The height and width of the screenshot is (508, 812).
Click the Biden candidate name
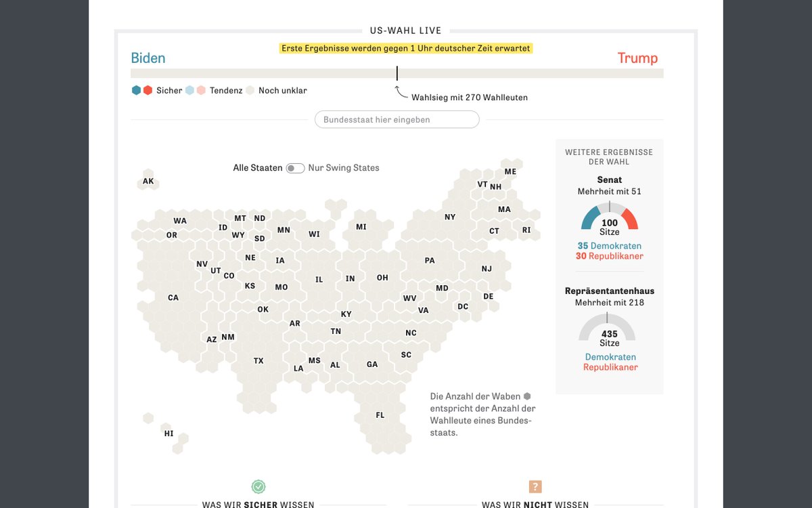(x=148, y=58)
